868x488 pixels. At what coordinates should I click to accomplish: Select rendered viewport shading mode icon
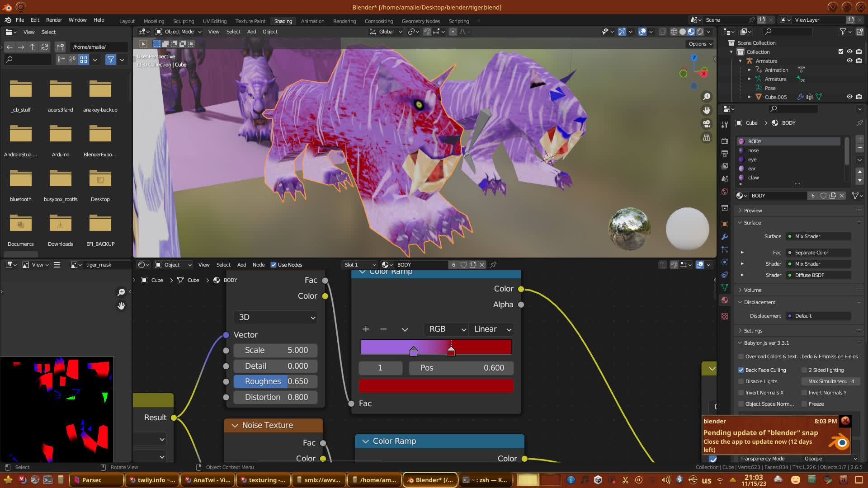(x=700, y=32)
